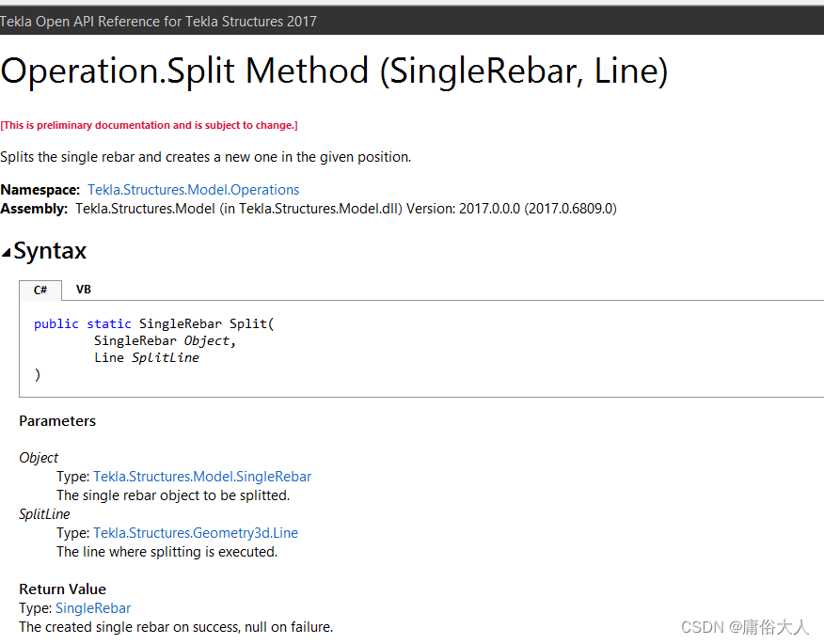Click the Syntax section disclosure triangle
This screenshot has width=824, height=644.
(8, 252)
